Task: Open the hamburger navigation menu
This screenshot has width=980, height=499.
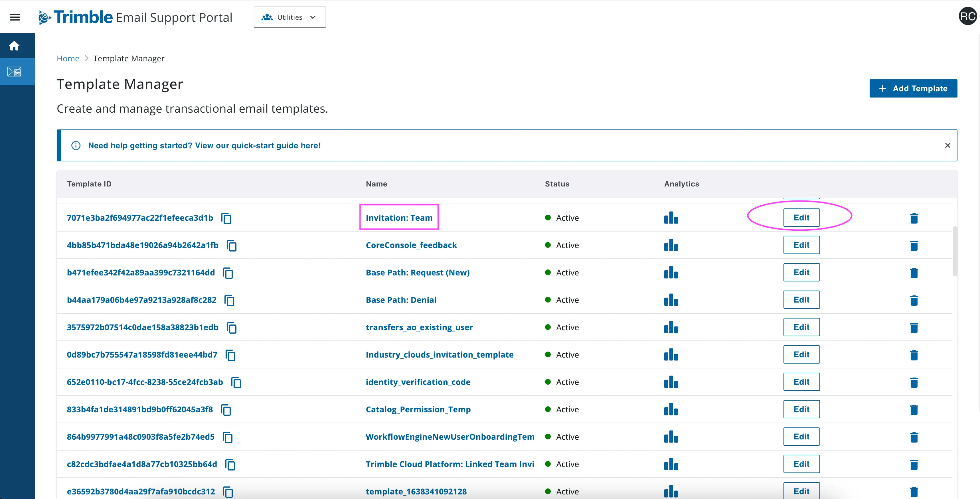Action: (15, 17)
